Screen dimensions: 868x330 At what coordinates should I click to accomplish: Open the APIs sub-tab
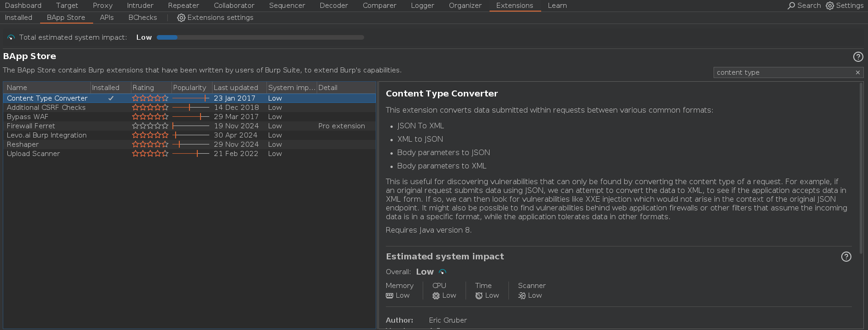click(x=106, y=18)
